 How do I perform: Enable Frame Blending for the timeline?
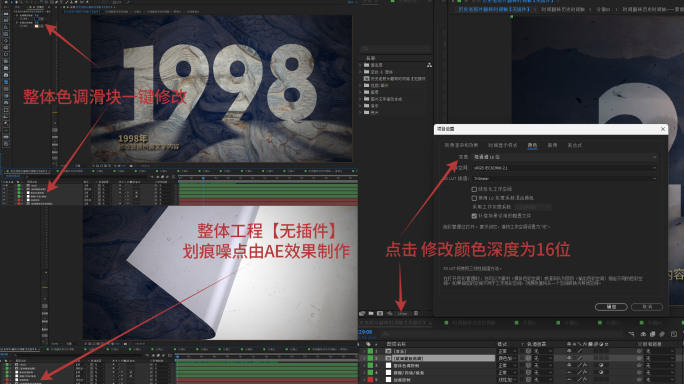[x=652, y=334]
